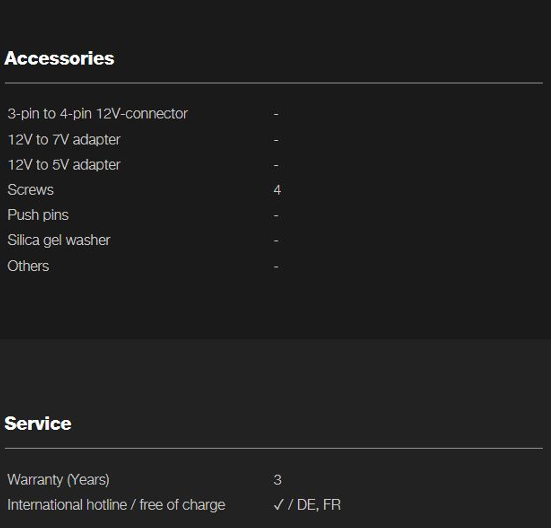The image size is (552, 529).
Task: Click the Others row label
Action: [28, 266]
